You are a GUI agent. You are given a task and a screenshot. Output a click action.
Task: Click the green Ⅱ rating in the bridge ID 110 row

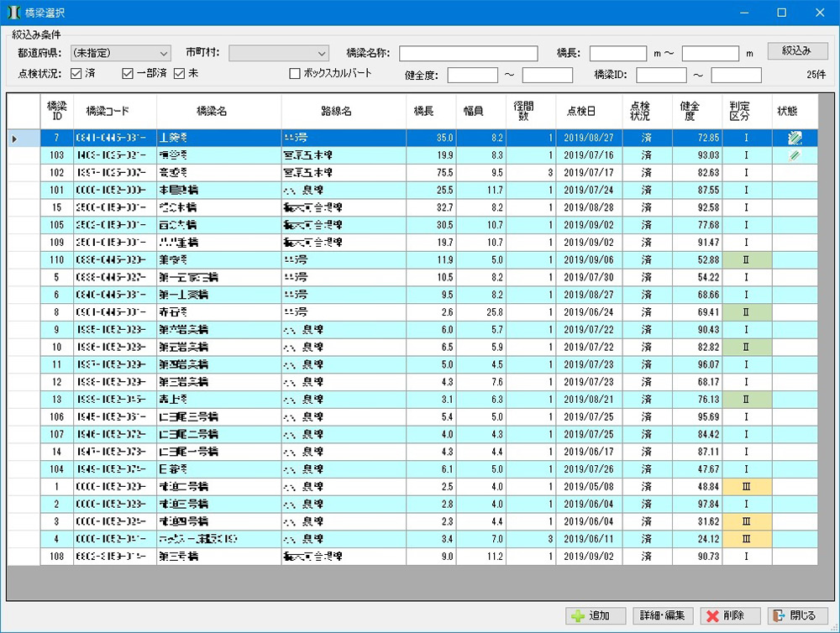[747, 259]
